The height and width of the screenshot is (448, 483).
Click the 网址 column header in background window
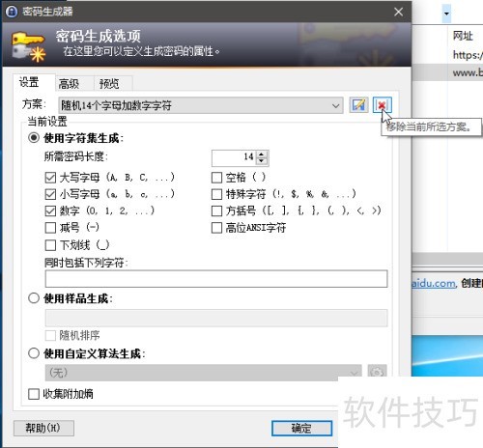[463, 36]
